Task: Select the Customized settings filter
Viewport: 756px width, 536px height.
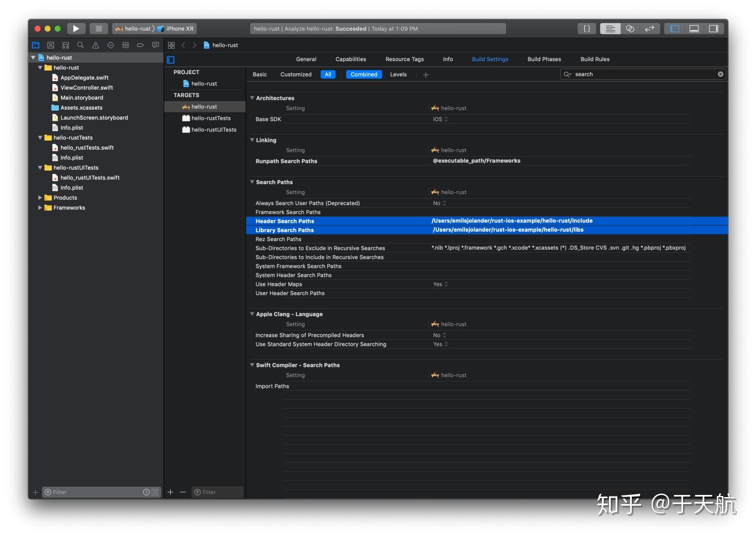Action: pos(295,74)
